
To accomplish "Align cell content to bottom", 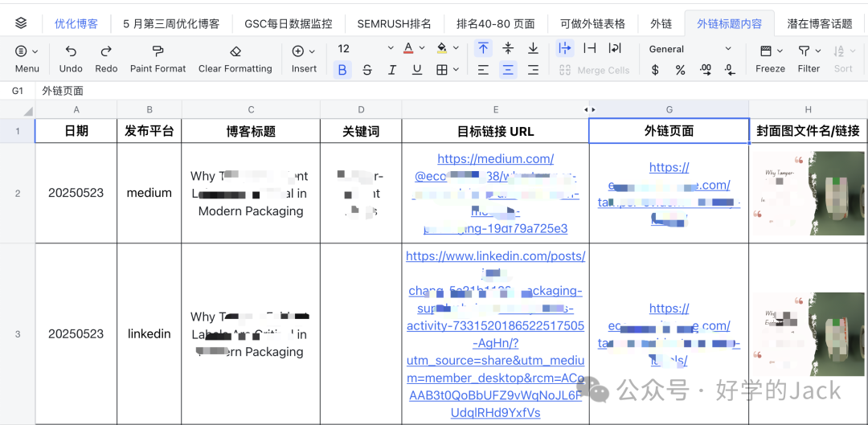I will pyautogui.click(x=533, y=49).
